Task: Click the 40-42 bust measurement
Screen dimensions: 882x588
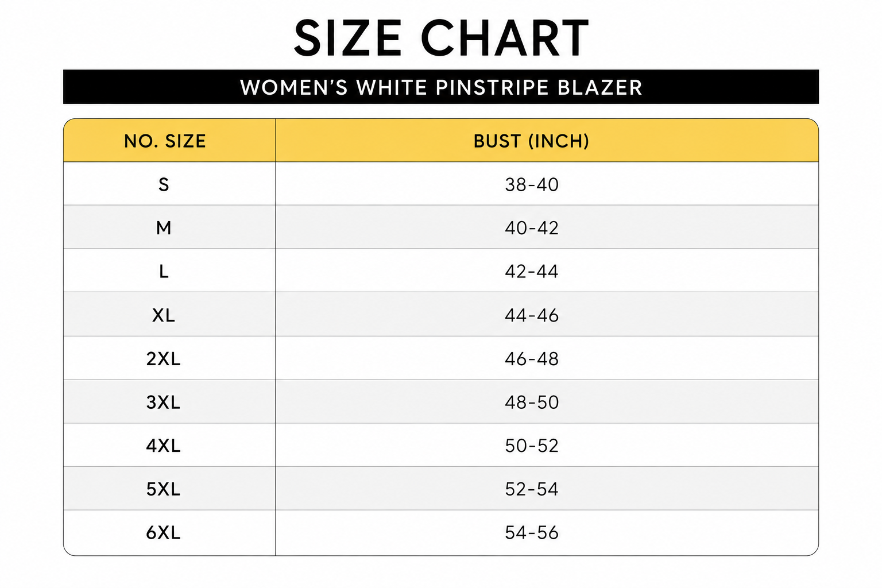Action: pos(532,228)
